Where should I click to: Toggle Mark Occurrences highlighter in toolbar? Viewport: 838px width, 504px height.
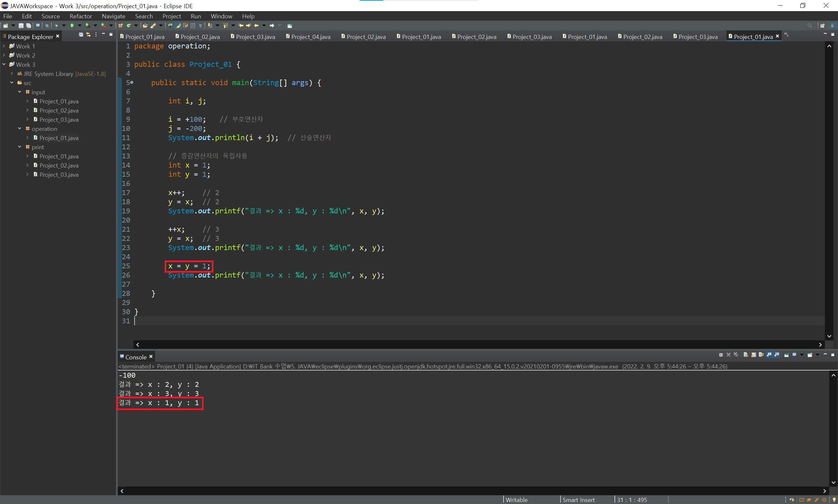[178, 26]
